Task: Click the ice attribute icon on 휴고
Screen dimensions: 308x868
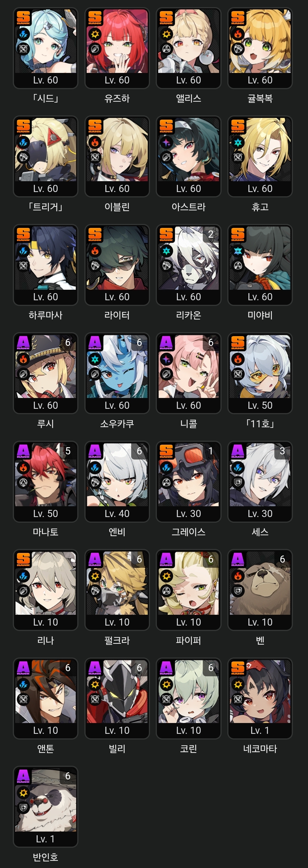Action: point(238,143)
